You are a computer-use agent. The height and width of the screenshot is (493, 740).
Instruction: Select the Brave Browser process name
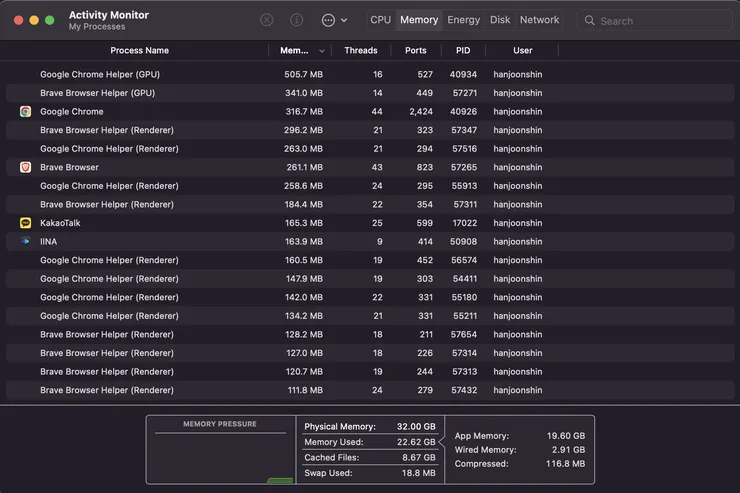tap(69, 167)
